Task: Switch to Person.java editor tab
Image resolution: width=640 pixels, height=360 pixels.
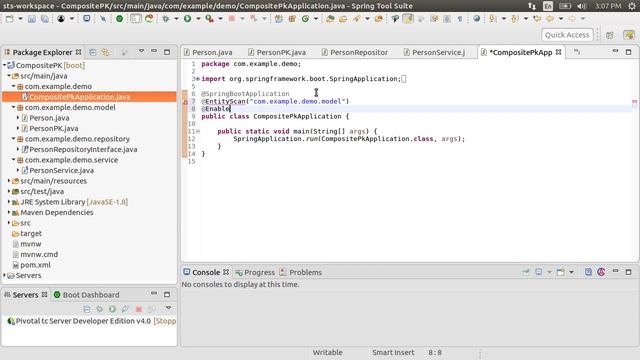Action: (208, 52)
